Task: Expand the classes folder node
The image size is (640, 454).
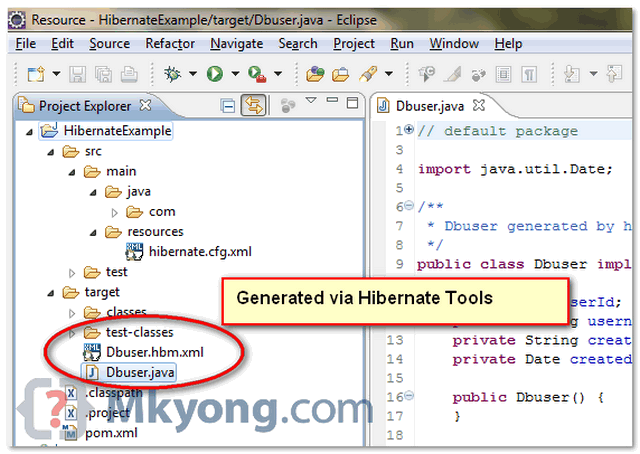Action: point(72,314)
